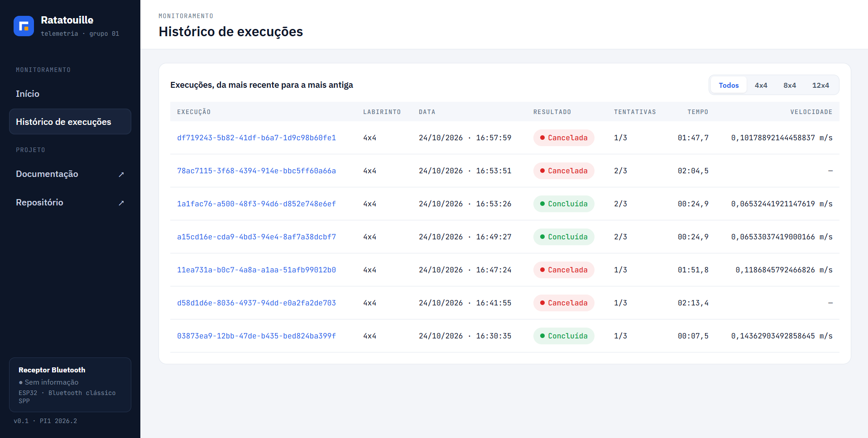The height and width of the screenshot is (438, 868).
Task: Click the date 24/10/2026 · 16:49:27
Action: click(465, 237)
